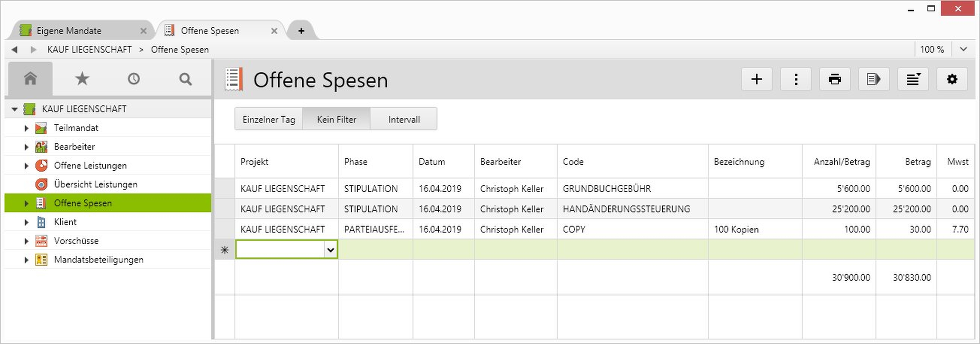
Task: Click the plus button in the header toolbar
Action: 756,79
